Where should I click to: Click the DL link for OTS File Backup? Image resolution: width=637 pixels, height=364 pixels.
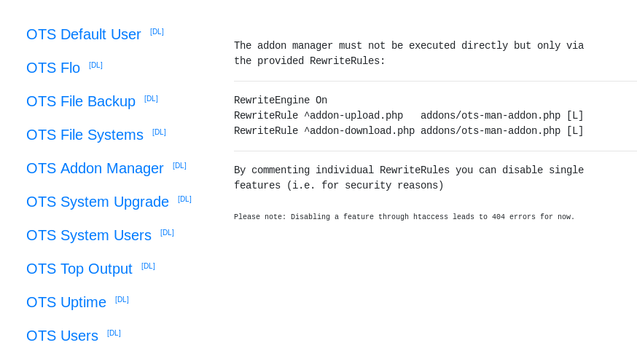[151, 99]
